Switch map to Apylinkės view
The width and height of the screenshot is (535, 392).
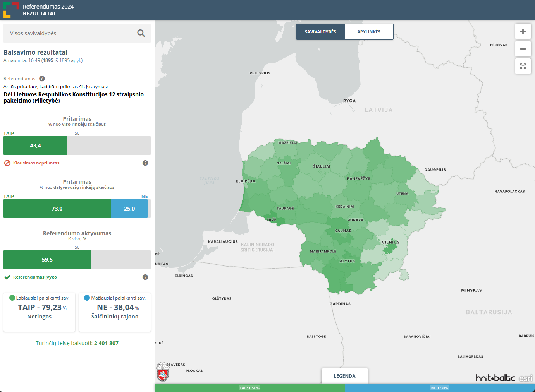coord(369,32)
